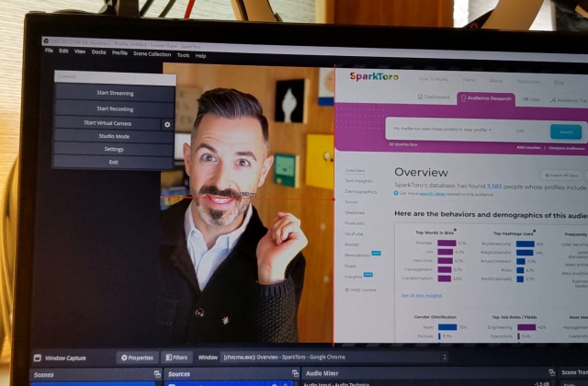Open the Edit menu
Image resolution: width=588 pixels, height=386 pixels.
(63, 51)
